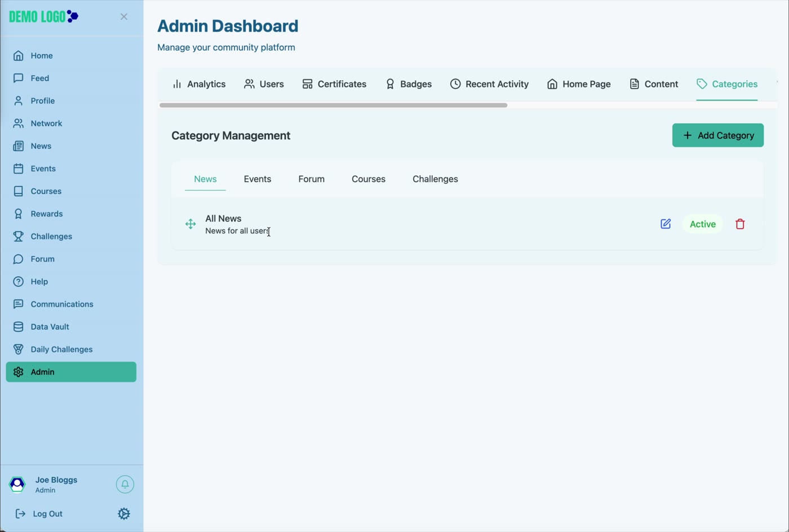Select the Forum category sub-tab

(x=312, y=179)
